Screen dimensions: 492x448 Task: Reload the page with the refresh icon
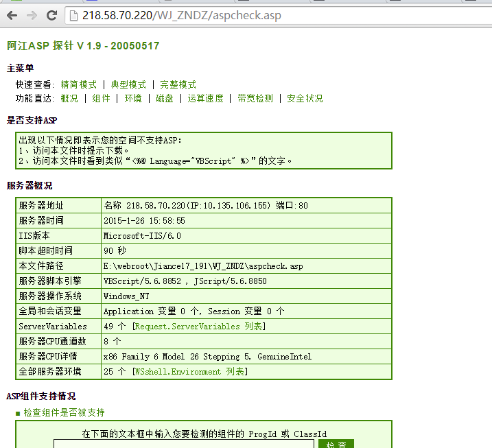[x=51, y=15]
